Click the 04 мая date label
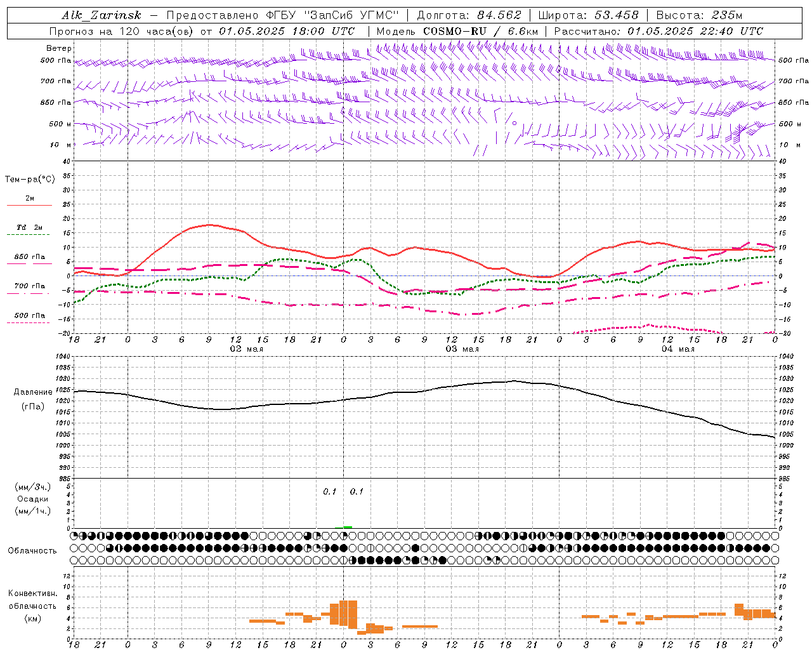This screenshot has width=812, height=650. click(678, 349)
